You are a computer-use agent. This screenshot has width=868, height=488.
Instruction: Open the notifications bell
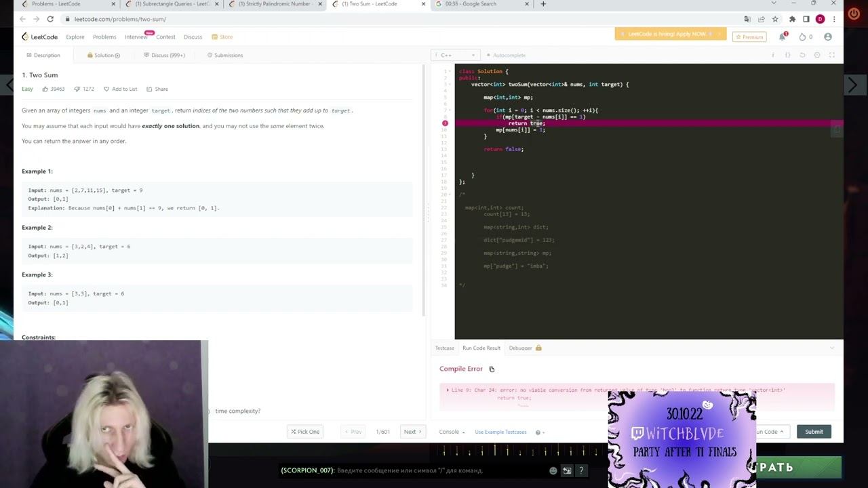782,37
